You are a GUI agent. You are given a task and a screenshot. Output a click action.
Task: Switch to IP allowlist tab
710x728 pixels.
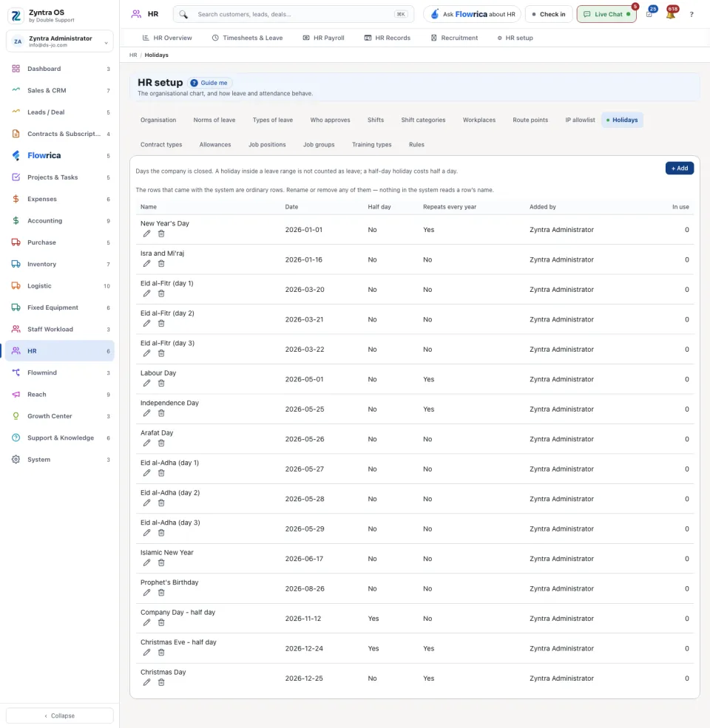click(580, 120)
